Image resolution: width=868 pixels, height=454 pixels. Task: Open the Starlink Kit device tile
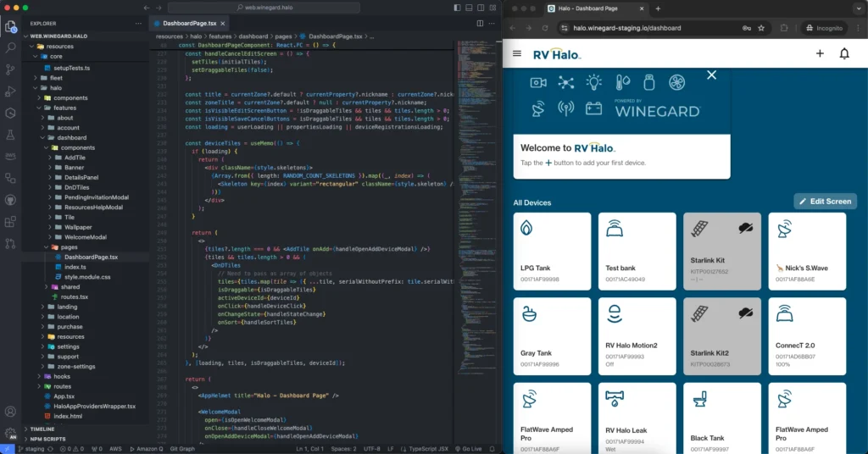tap(722, 251)
